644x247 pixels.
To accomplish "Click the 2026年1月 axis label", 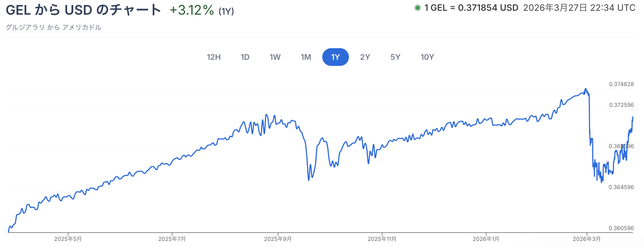I will click(486, 239).
